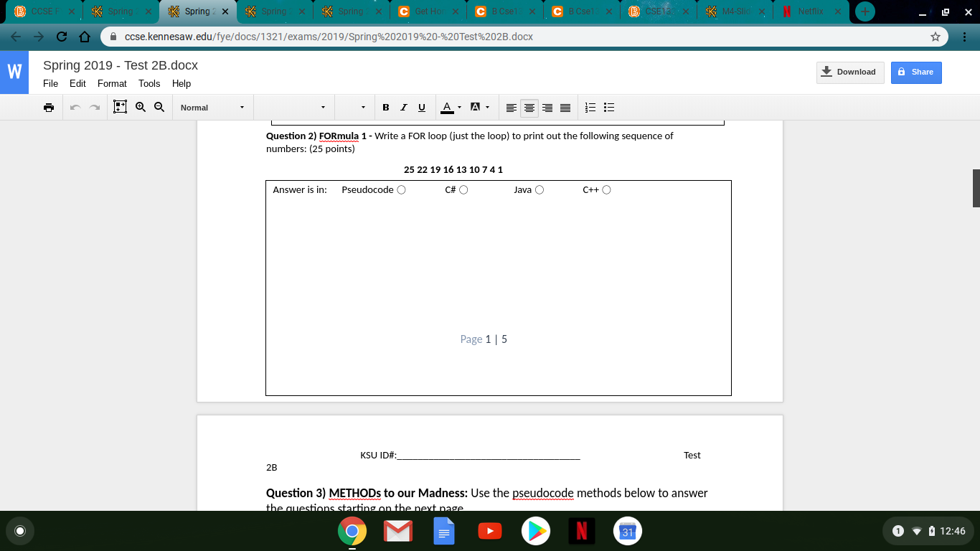Select the Pseudocode radio option
980x551 pixels.
(401, 190)
